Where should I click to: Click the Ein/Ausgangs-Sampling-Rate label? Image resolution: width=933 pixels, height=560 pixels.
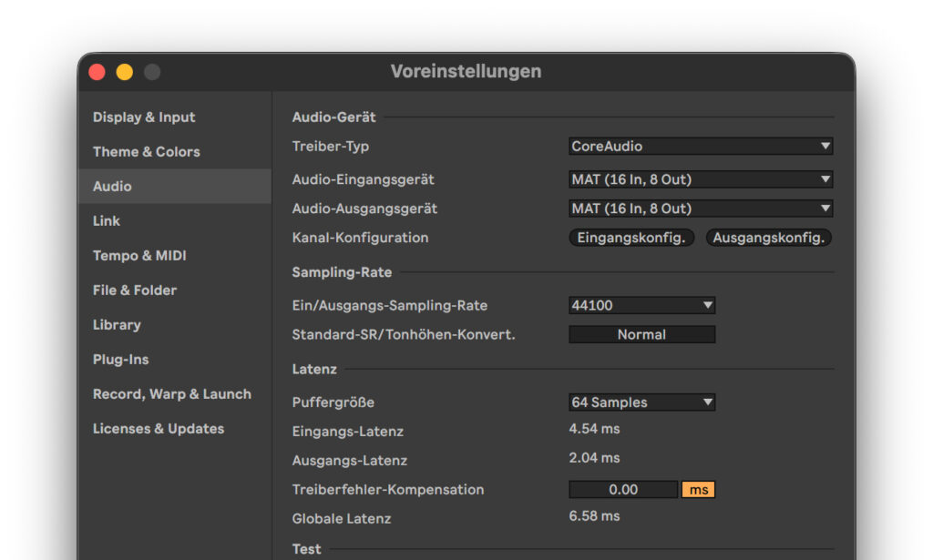point(390,306)
